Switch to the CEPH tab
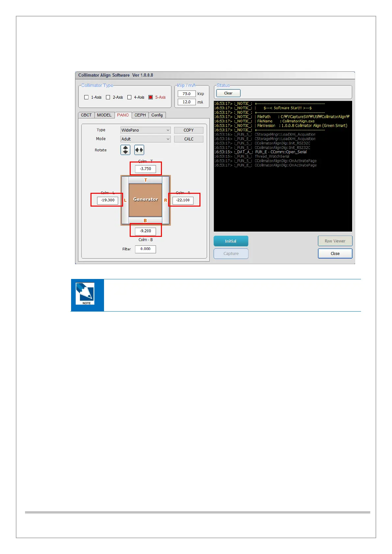Image resolution: width=392 pixels, height=554 pixels. (140, 115)
